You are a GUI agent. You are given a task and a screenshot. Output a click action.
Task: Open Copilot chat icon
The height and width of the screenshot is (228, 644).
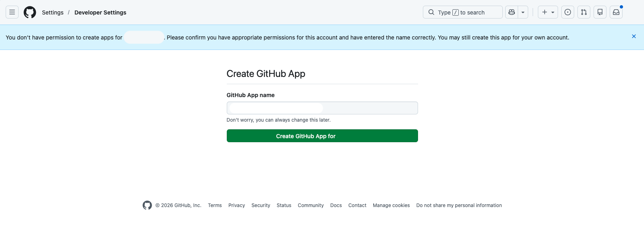click(x=512, y=12)
